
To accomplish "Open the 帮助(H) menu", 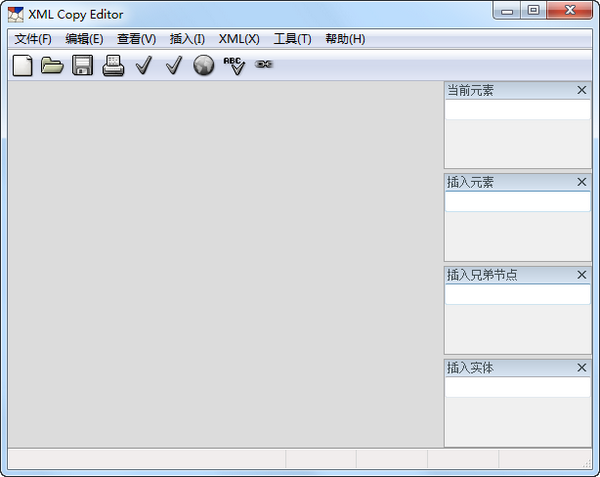I will 345,39.
